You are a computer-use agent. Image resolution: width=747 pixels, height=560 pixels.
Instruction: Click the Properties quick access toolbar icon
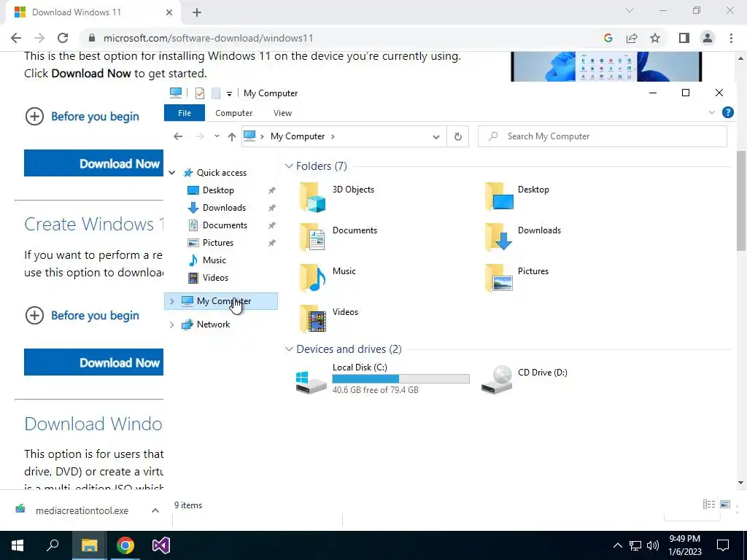click(200, 93)
